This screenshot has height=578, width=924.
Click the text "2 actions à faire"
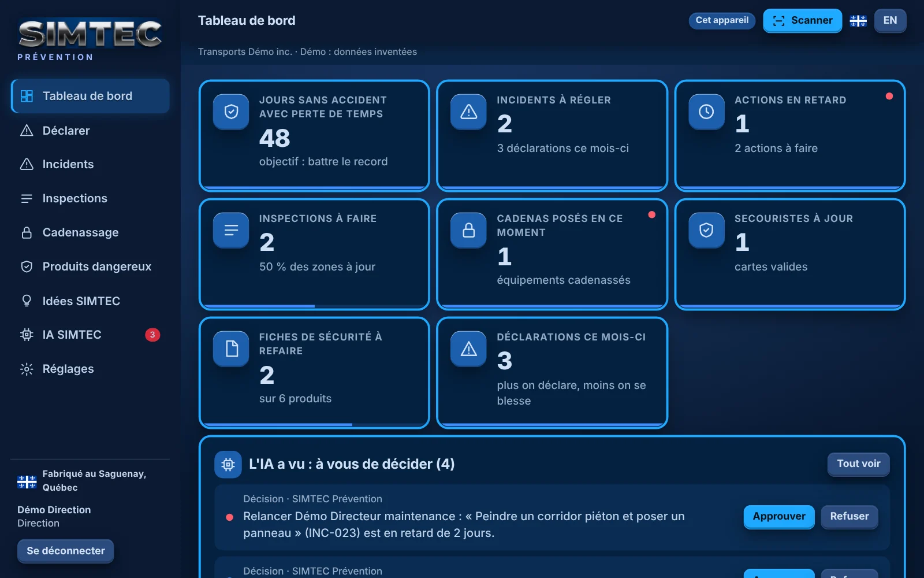776,149
